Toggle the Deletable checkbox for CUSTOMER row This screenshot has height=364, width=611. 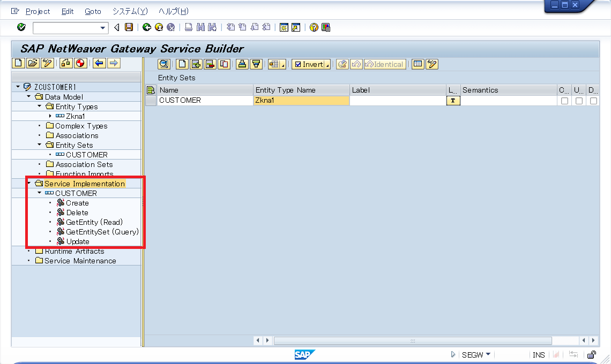click(x=593, y=101)
